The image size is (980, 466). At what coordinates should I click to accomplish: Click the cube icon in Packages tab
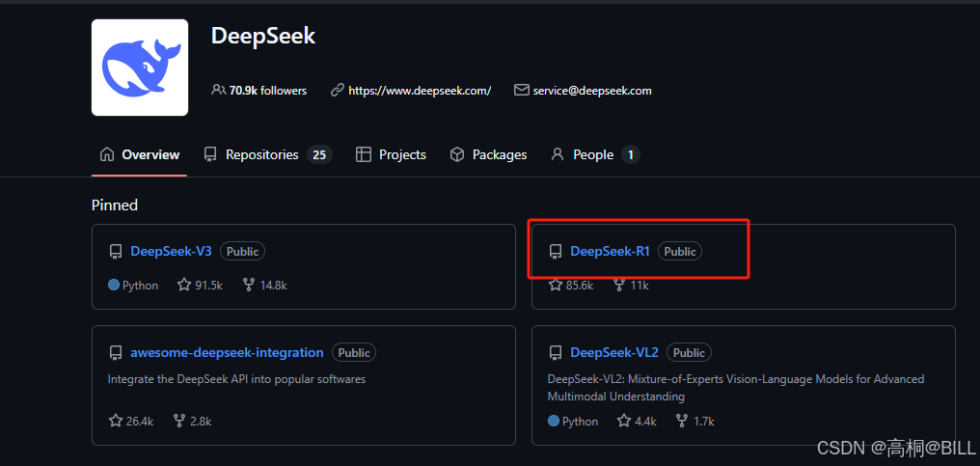pos(457,154)
